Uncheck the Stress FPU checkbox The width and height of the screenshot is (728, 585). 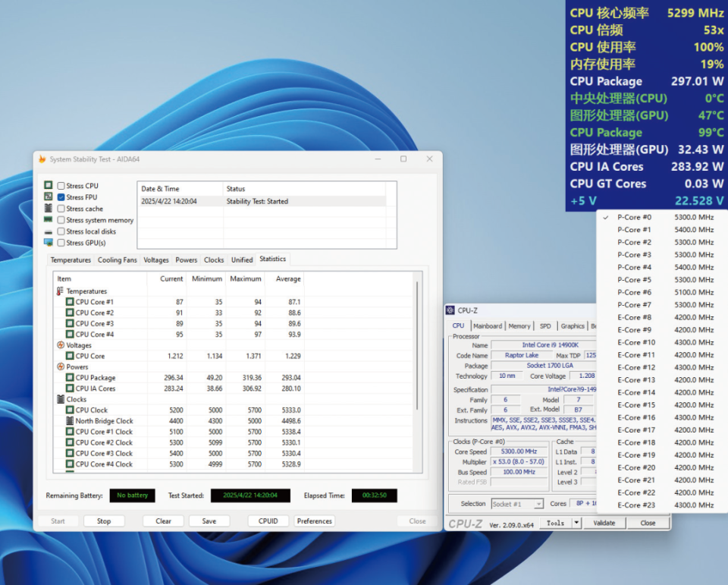pos(61,197)
